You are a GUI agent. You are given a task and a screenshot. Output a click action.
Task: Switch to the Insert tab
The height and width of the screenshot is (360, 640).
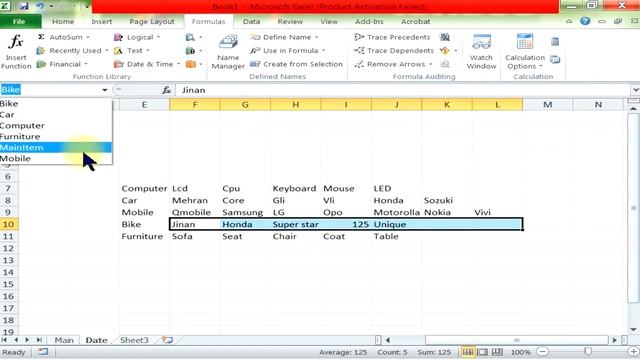101,21
